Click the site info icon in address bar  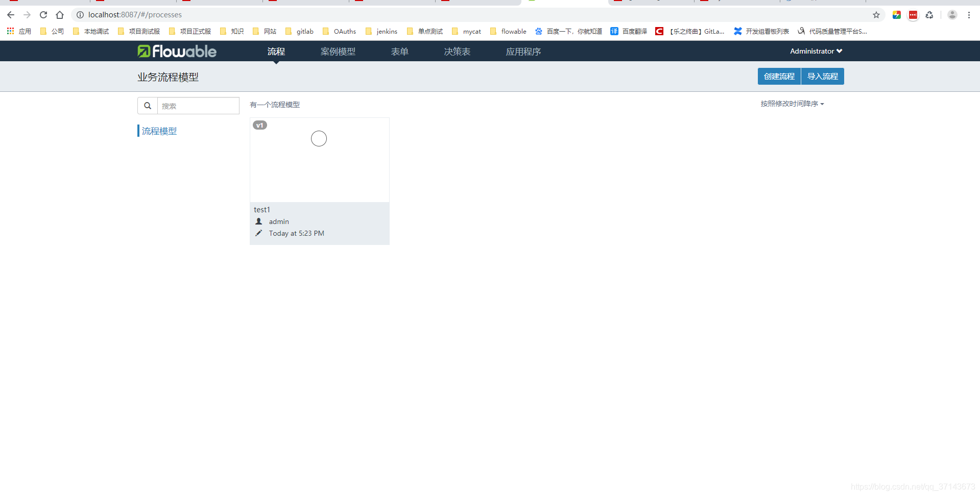tap(80, 15)
